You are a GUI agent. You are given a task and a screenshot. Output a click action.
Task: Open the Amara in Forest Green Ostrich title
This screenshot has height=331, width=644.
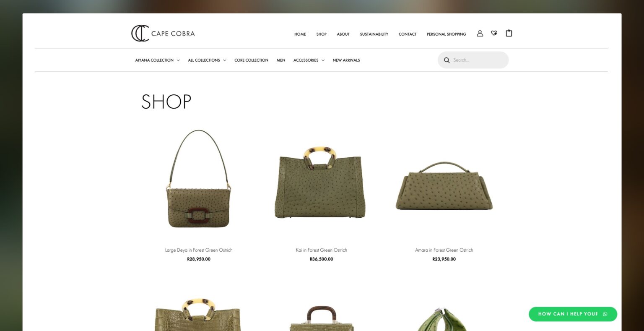click(x=444, y=250)
